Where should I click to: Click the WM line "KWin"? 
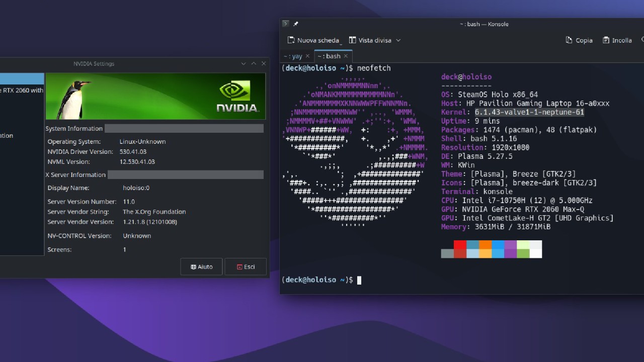pos(458,165)
